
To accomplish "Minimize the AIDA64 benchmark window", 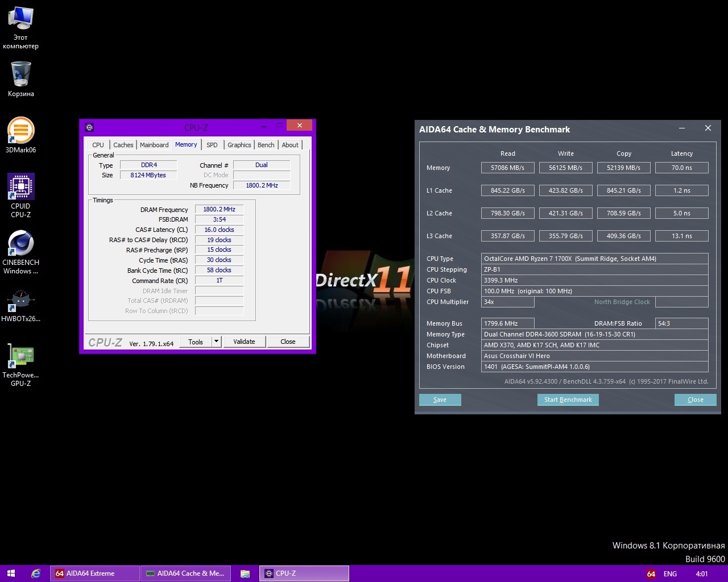I will tap(681, 128).
